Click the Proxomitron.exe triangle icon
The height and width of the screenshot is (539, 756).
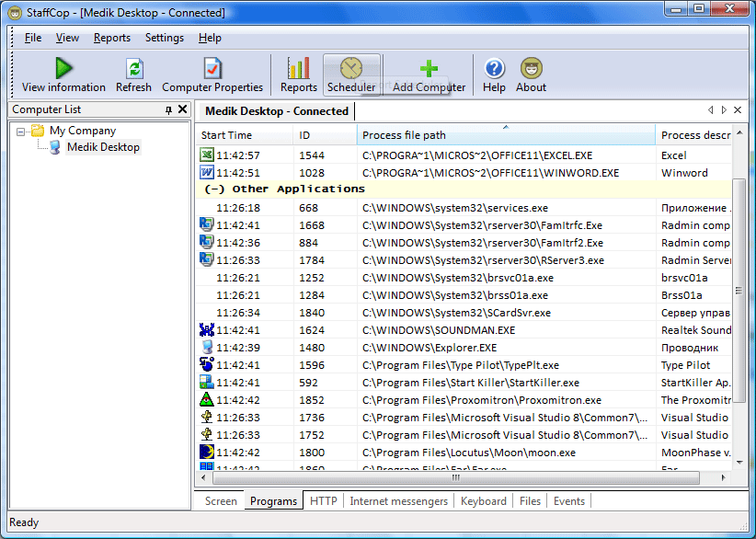point(206,399)
